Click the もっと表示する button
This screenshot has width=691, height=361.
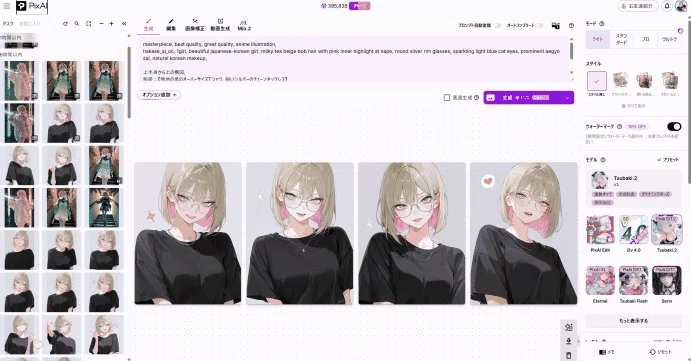coord(633,320)
